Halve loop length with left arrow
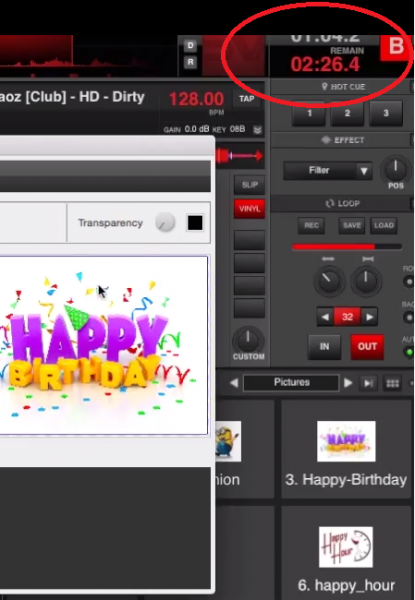 pos(325,317)
